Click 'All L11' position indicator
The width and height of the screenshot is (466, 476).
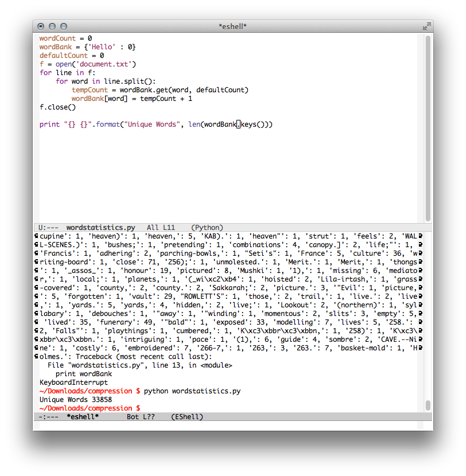click(161, 227)
